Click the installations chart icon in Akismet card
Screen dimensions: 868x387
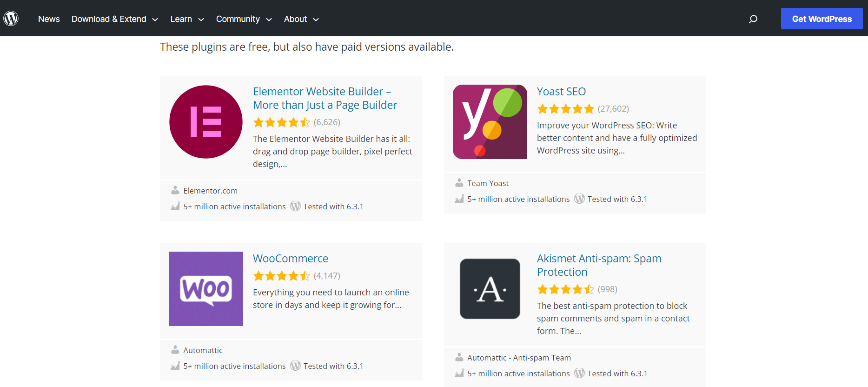click(x=459, y=373)
